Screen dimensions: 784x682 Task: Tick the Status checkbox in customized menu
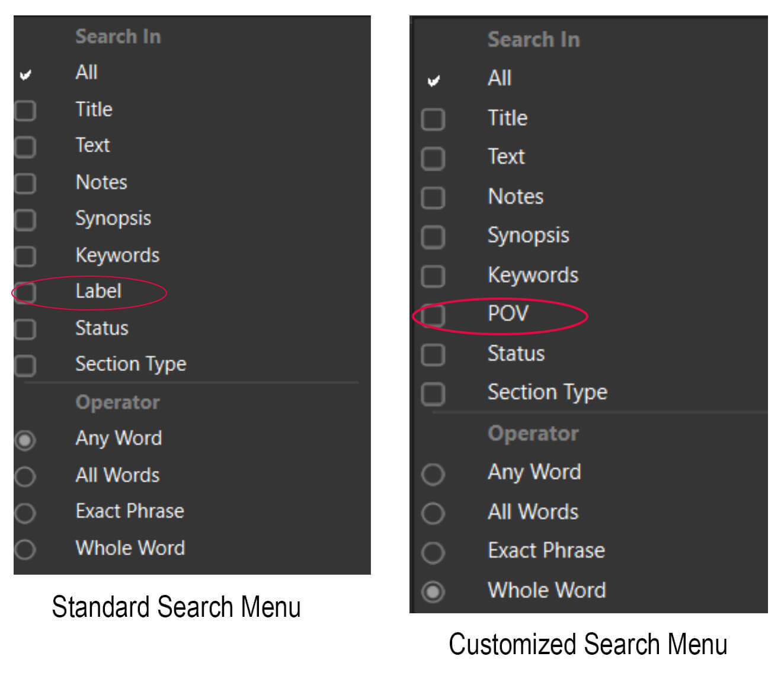(x=433, y=354)
